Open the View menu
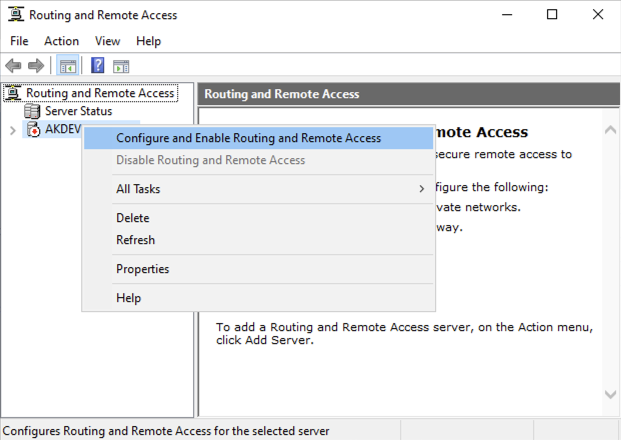 point(107,41)
